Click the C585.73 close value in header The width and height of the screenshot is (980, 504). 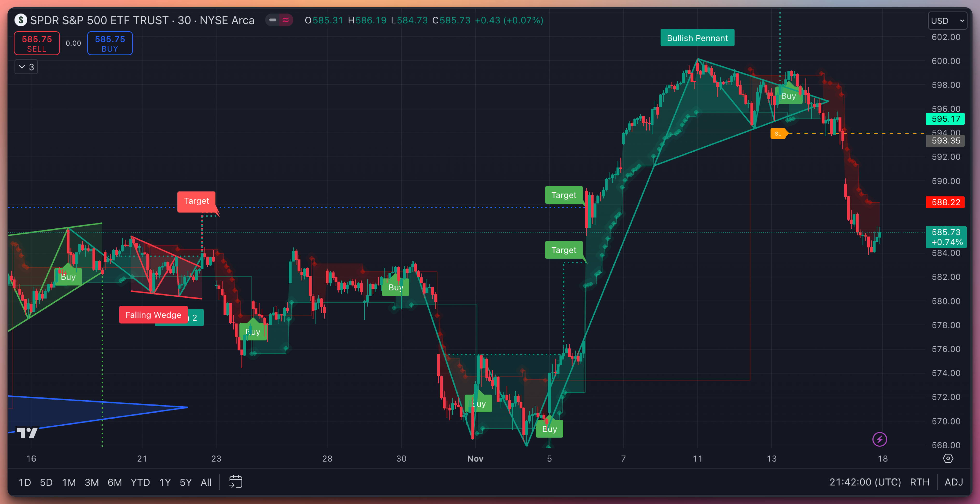(x=451, y=20)
